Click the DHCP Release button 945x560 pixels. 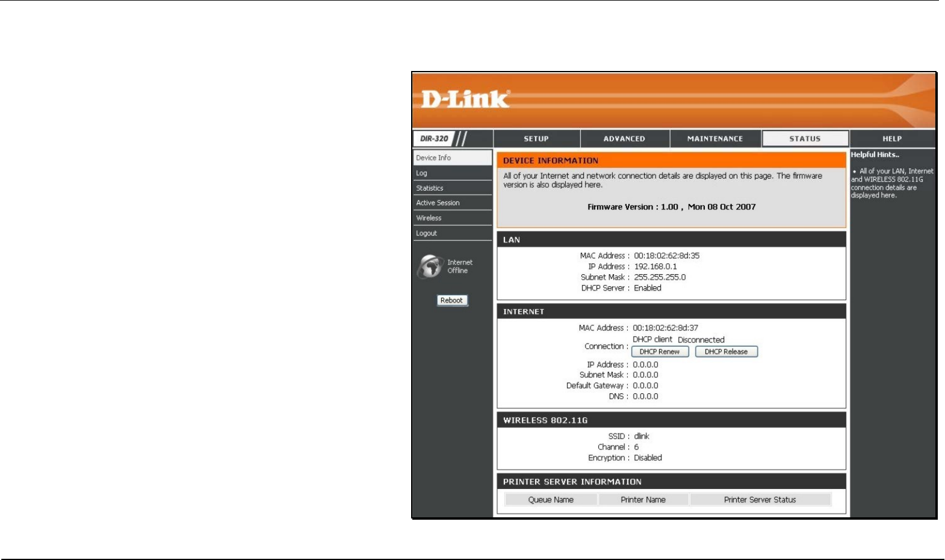point(727,352)
